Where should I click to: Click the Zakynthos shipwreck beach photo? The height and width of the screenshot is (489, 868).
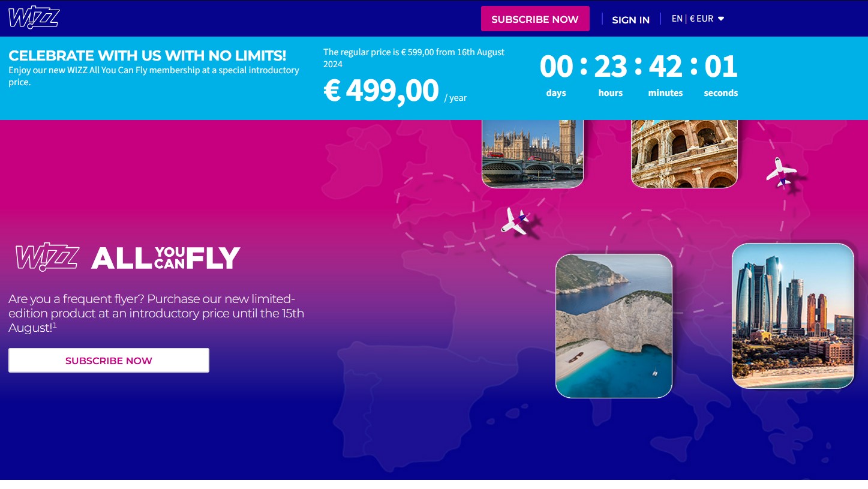614,326
